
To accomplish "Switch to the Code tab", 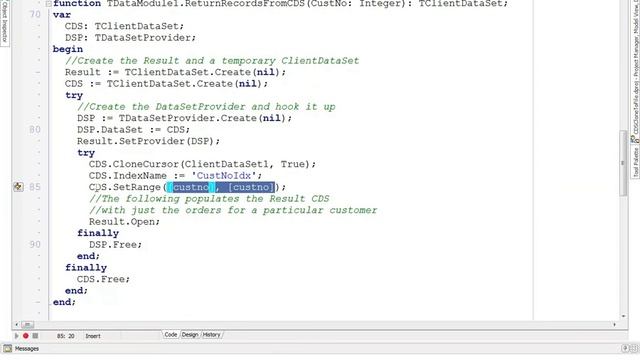I will (x=171, y=335).
